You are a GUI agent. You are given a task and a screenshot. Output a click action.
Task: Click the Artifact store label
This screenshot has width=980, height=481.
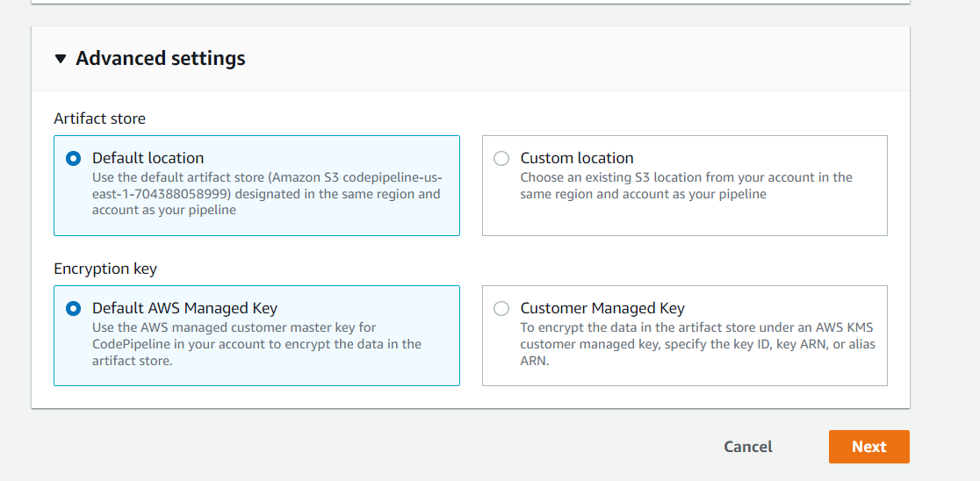coord(99,118)
